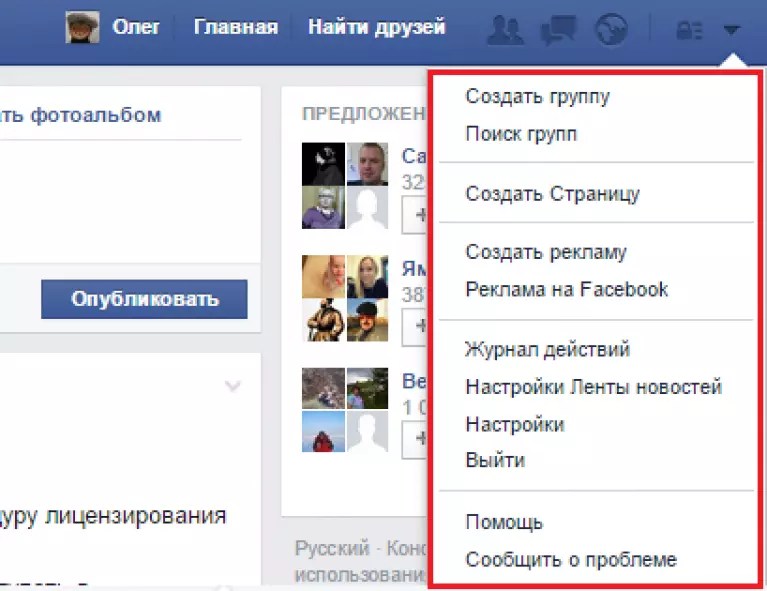Open suggested group link starting with Ям
This screenshot has width=767, height=591.
point(414,269)
